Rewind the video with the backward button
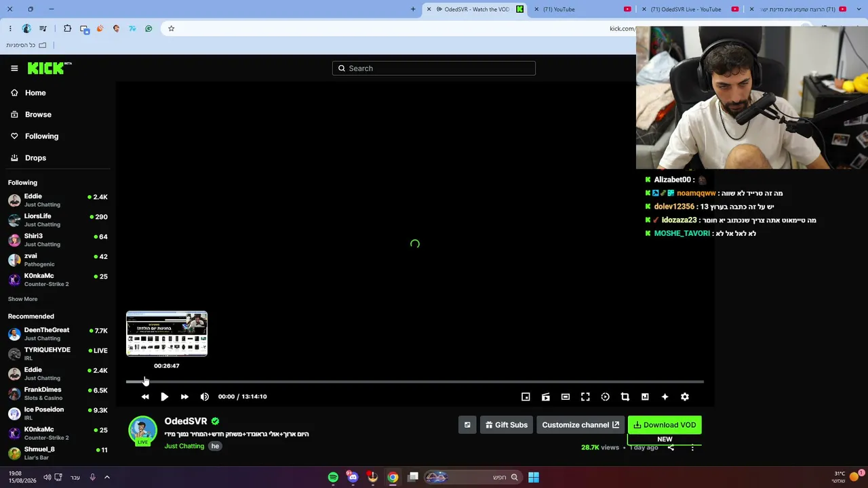This screenshot has height=488, width=868. click(145, 396)
